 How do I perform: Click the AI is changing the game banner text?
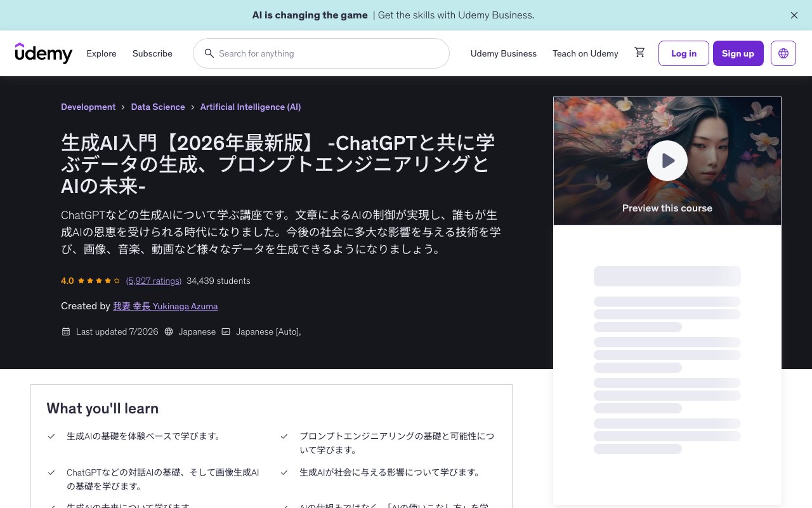pos(310,15)
